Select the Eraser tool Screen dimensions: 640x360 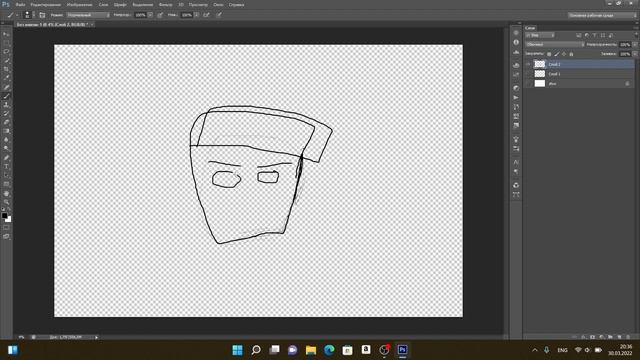[6, 122]
